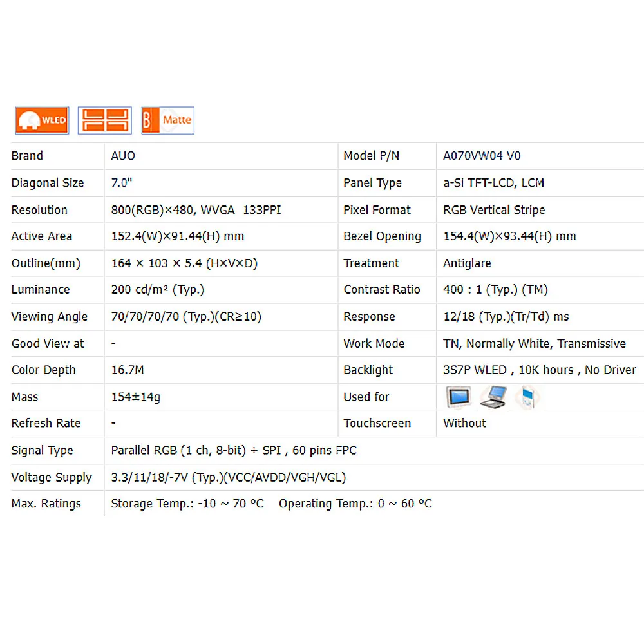The height and width of the screenshot is (644, 644).
Task: Select the Brand value 'AUO'
Action: click(x=123, y=156)
